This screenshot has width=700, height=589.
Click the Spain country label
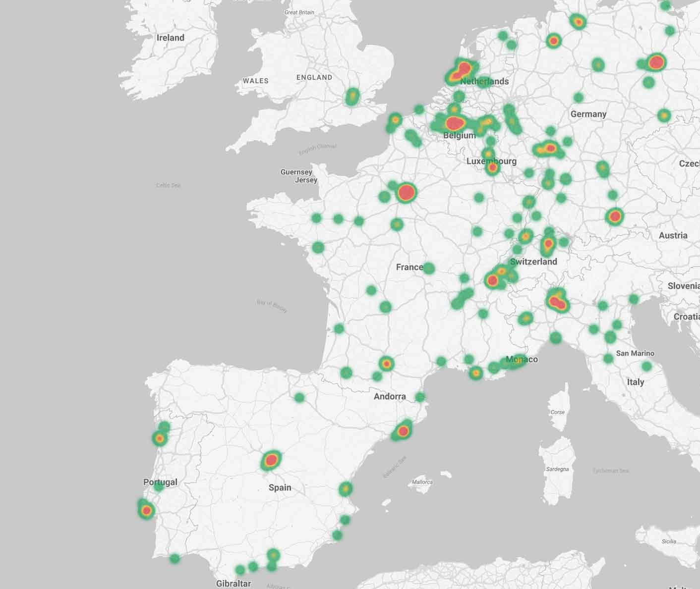[280, 487]
